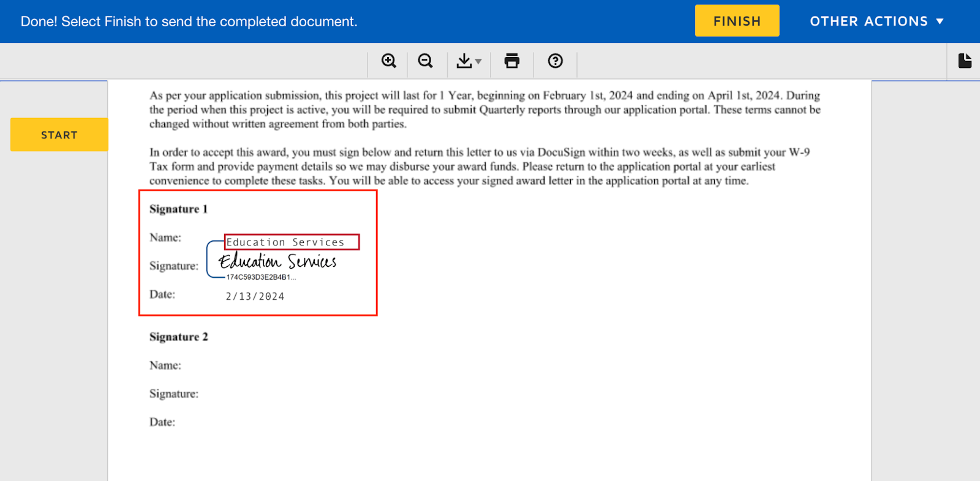Viewport: 980px width, 481px height.
Task: Click the Date label under Signature 2
Action: click(x=162, y=422)
